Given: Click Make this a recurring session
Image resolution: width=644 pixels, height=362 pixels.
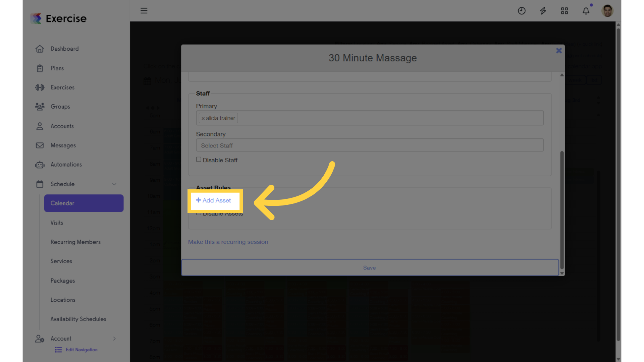Looking at the screenshot, I should coord(228,242).
